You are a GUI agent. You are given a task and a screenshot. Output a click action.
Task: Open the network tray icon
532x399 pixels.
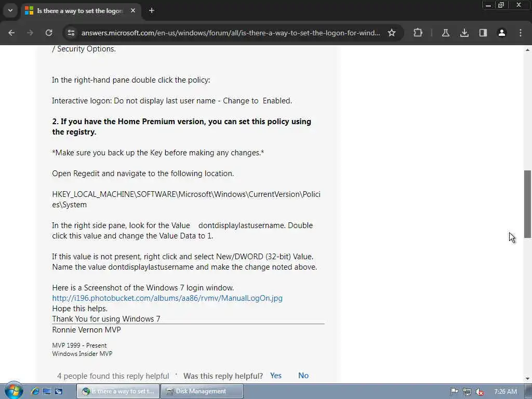(467, 392)
